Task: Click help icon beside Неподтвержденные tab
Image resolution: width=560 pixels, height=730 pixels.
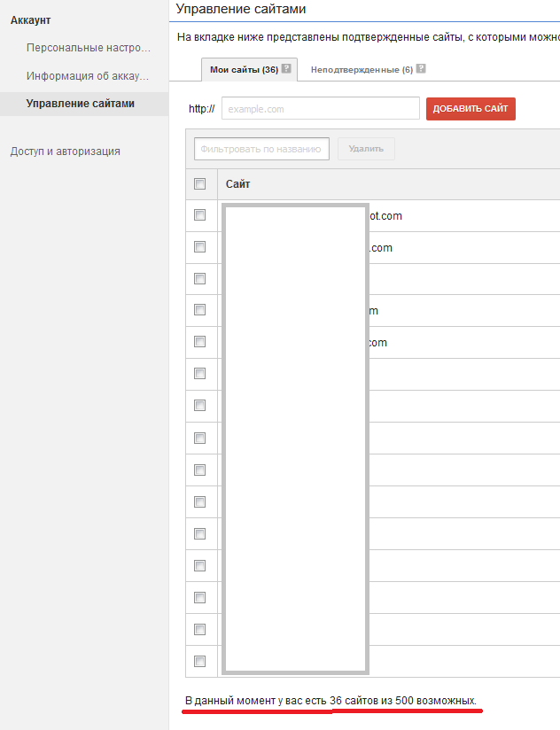Action: [421, 69]
